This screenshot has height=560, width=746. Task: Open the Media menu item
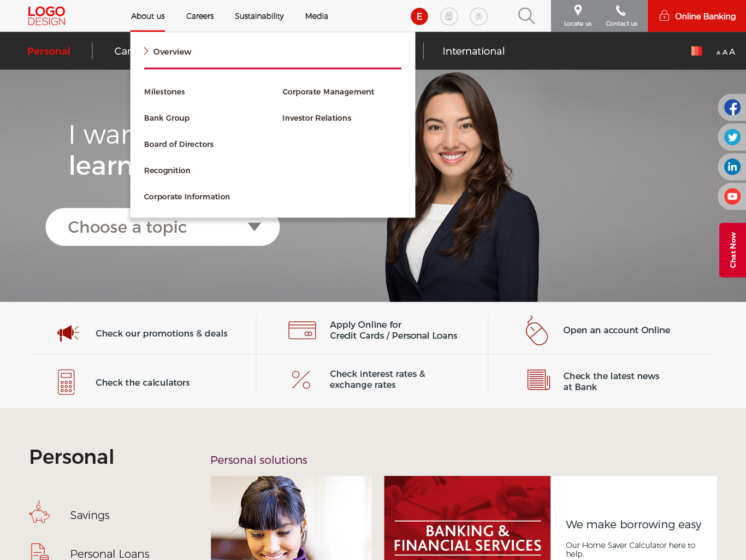[x=316, y=16]
